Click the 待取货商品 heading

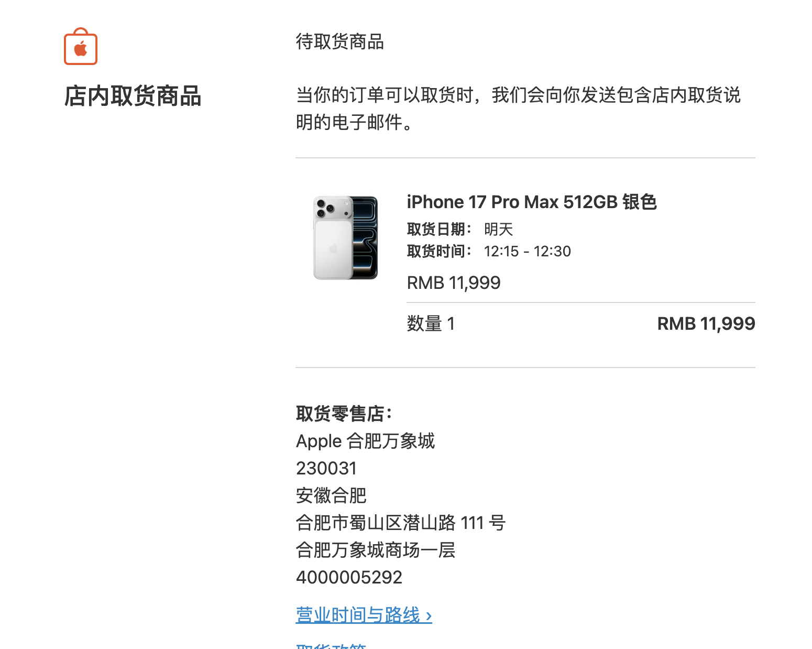point(340,41)
